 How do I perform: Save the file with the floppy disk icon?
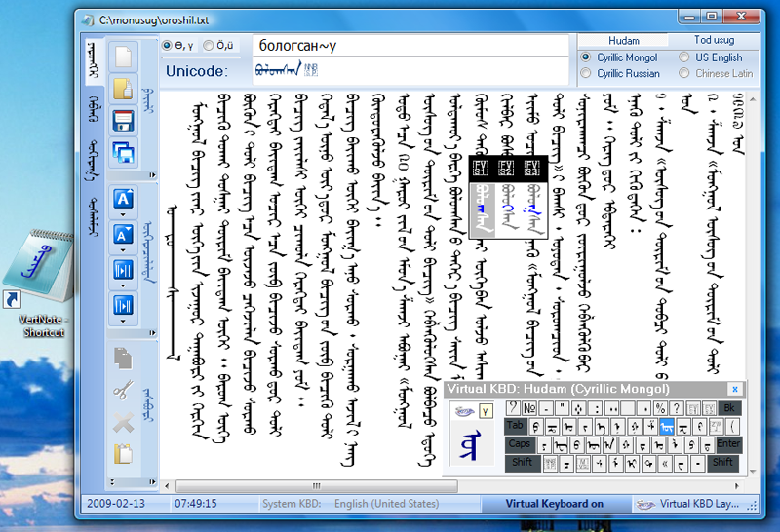123,121
